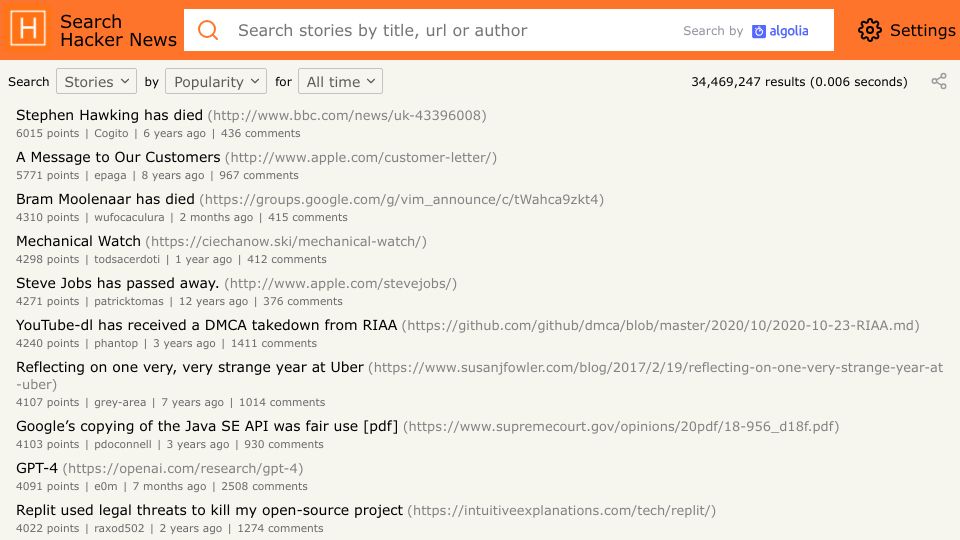Click author Cogito
The image size is (960, 540).
(x=111, y=133)
